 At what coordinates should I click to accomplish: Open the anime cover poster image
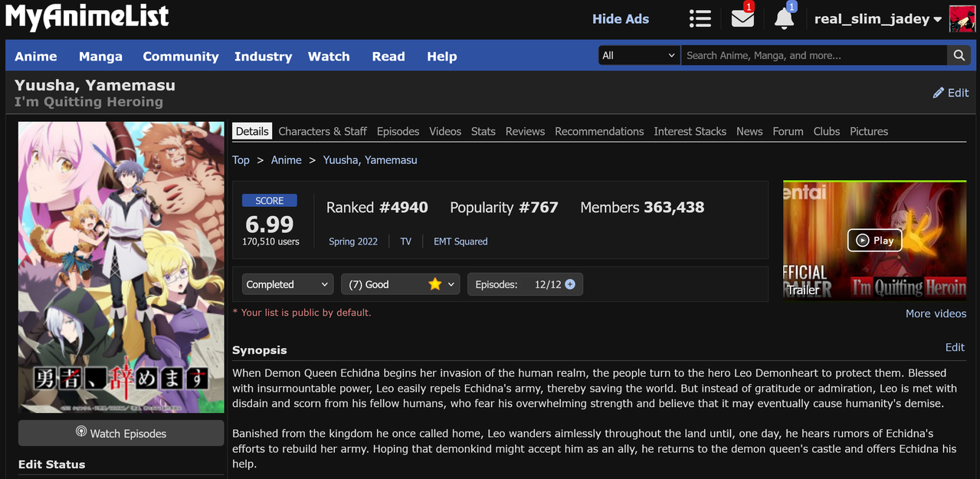click(x=121, y=267)
